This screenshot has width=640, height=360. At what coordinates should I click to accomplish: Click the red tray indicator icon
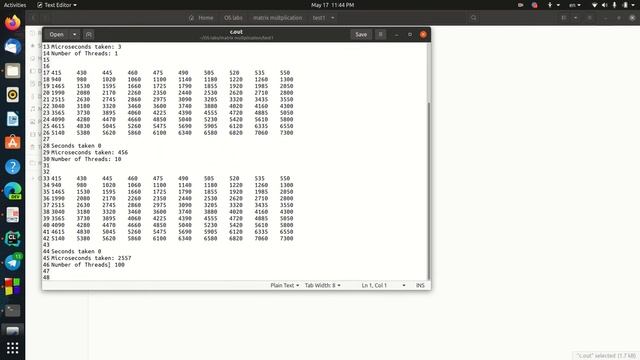tap(535, 5)
